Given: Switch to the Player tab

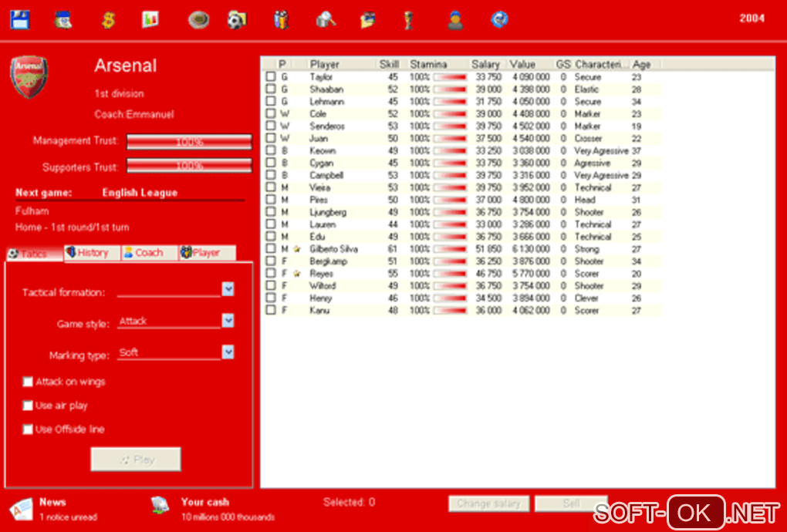Looking at the screenshot, I should coord(206,253).
